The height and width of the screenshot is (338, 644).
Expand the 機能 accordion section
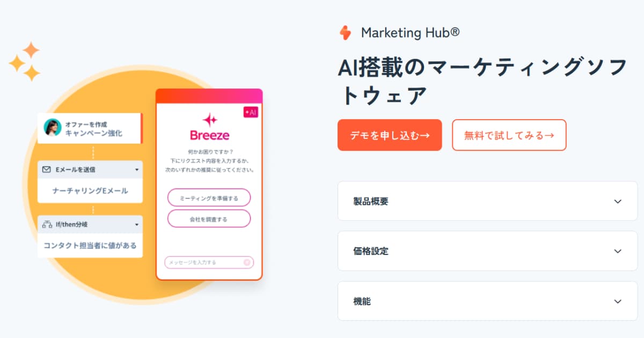(x=487, y=301)
